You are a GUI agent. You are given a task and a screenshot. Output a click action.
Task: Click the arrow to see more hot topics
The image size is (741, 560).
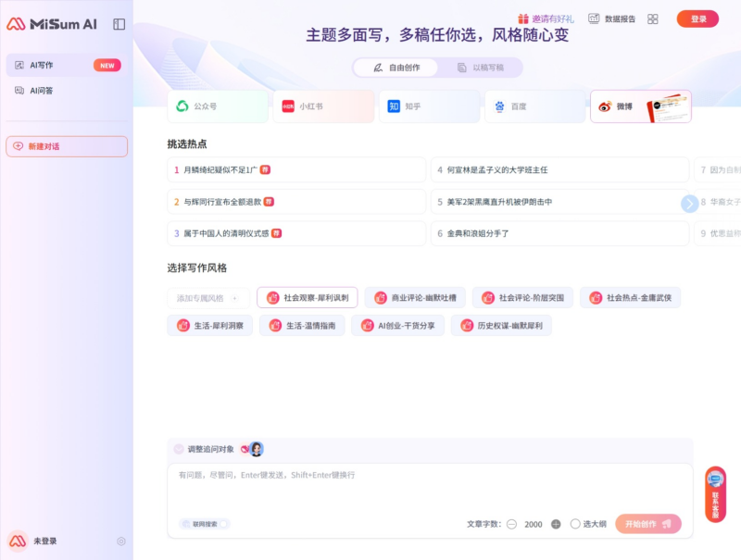[689, 204]
